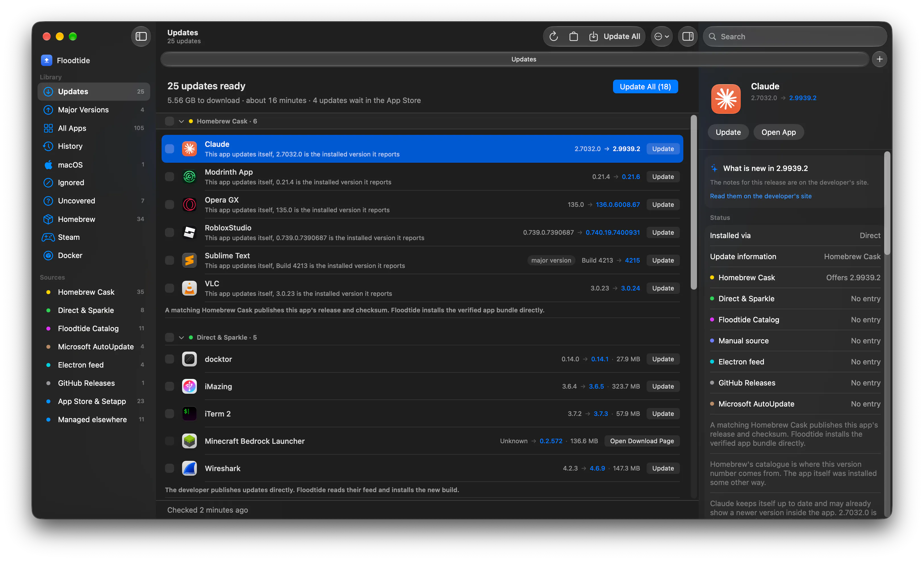Viewport: 924px width, 561px height.
Task: Select Steam in the sidebar
Action: [x=94, y=237]
